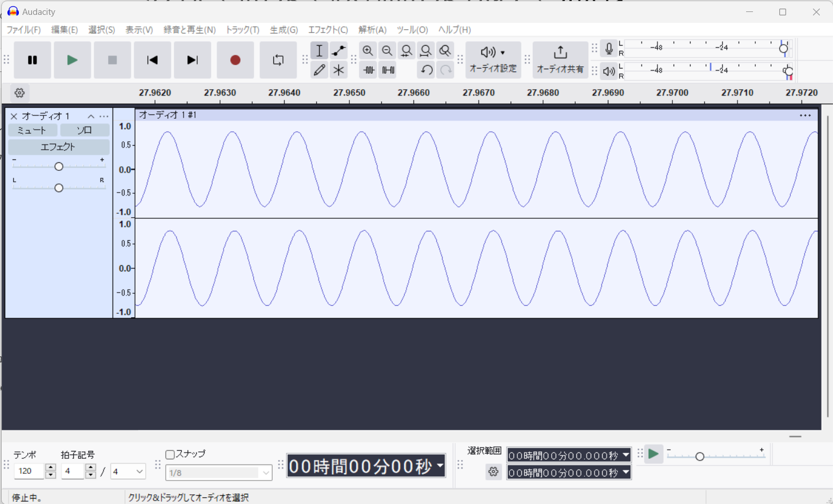833x504 pixels.
Task: Click the Record button
Action: click(x=235, y=60)
